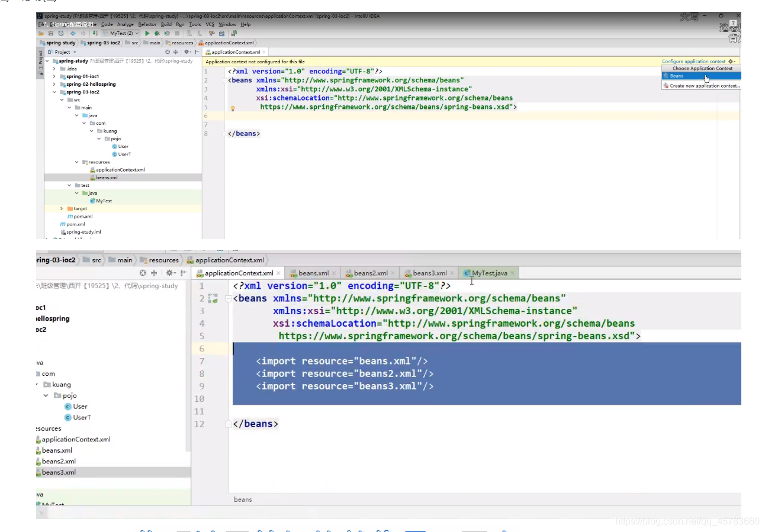Navigate Back with the left arrow icon

click(x=73, y=33)
